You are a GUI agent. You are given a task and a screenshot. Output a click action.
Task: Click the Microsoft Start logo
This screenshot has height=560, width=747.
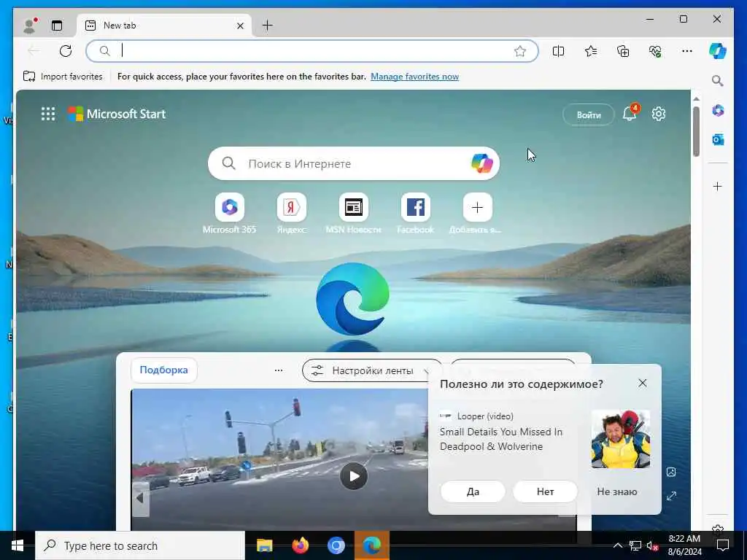tap(117, 114)
